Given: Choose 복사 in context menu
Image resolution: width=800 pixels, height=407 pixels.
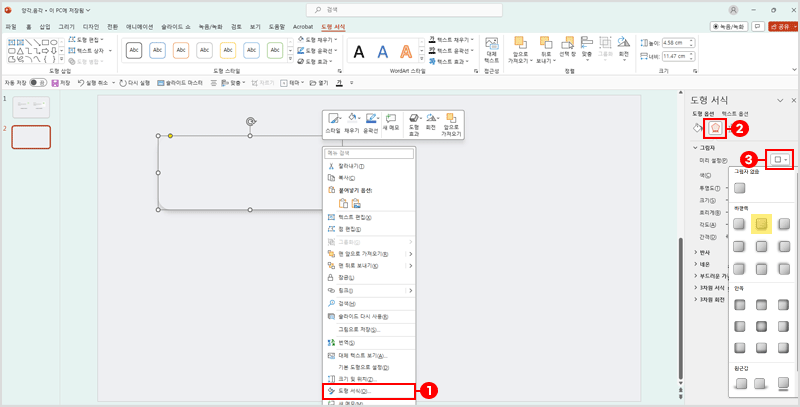Looking at the screenshot, I should [369, 178].
